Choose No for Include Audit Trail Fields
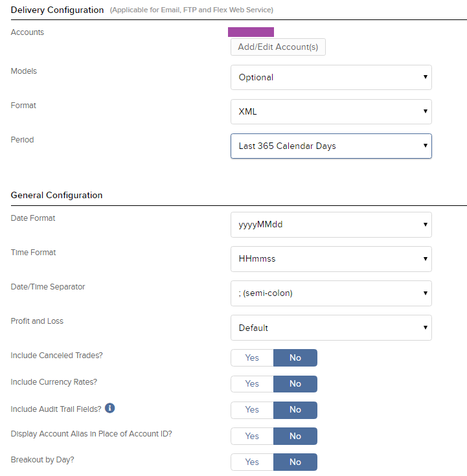 point(295,410)
